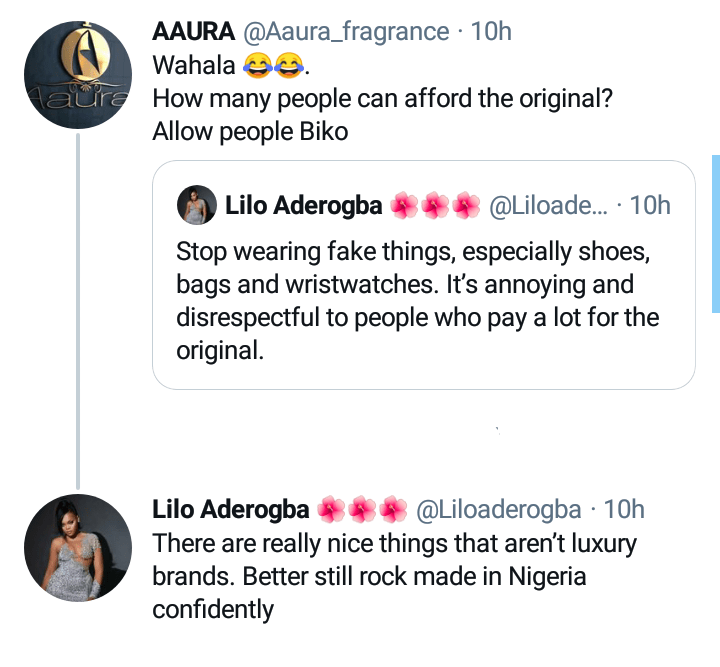Screen dimensions: 720x667
Task: Click the flower emojis in the bottom tweet's name
Action: [361, 510]
